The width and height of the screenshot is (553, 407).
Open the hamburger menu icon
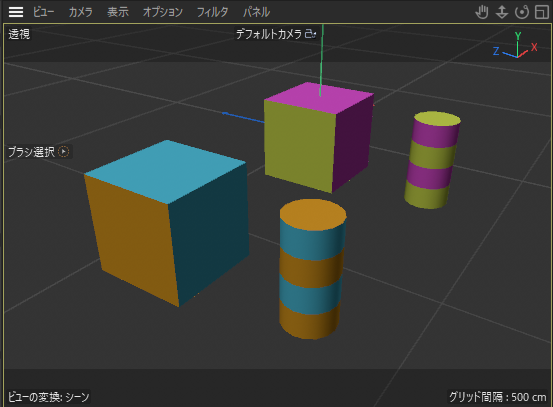tap(16, 12)
